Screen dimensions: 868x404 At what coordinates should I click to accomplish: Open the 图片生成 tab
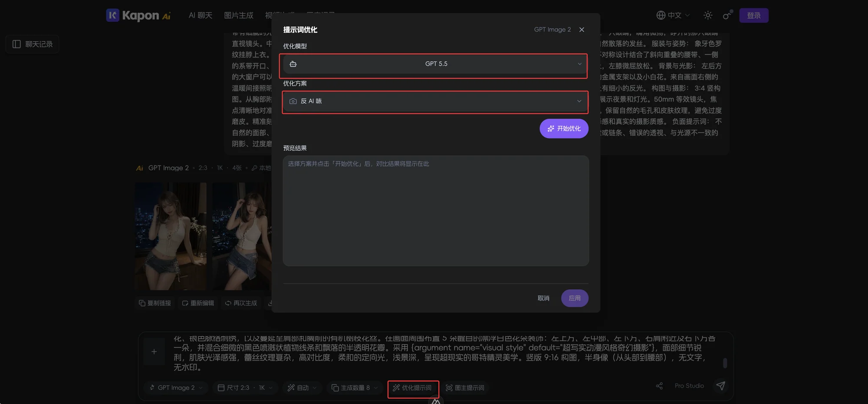(239, 15)
